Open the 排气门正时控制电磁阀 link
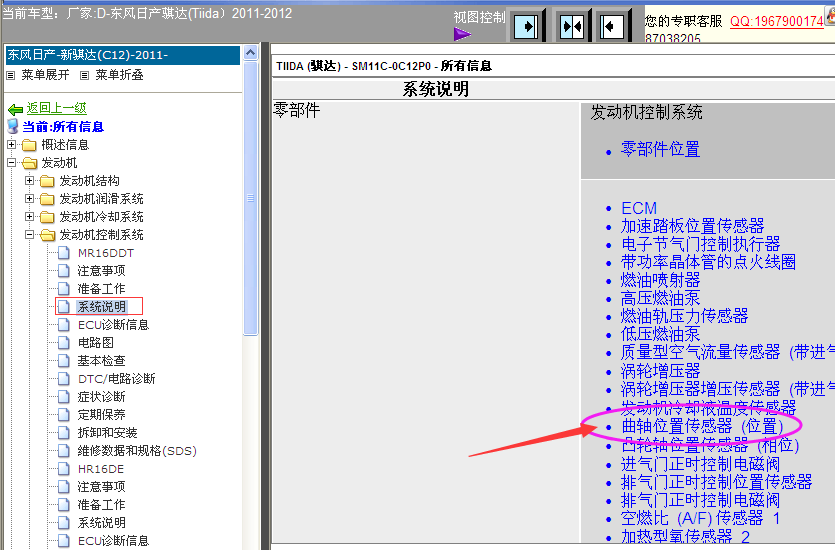 [700, 500]
